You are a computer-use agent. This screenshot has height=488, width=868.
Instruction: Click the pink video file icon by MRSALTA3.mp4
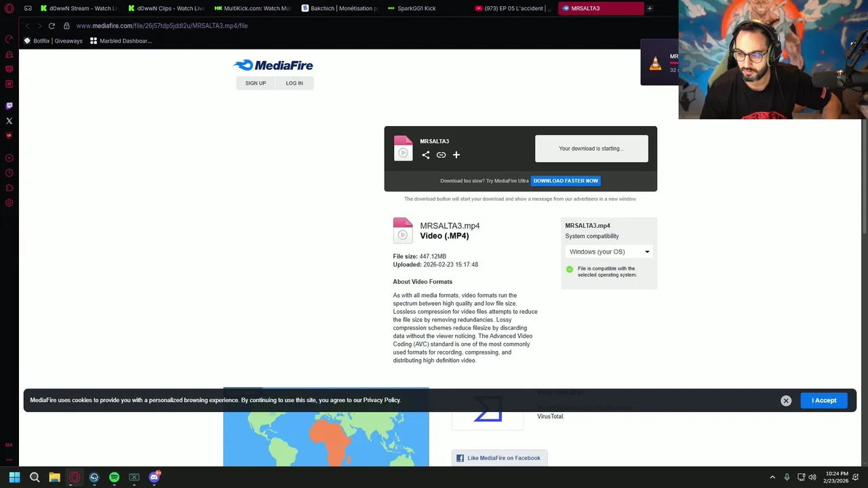[x=403, y=230]
